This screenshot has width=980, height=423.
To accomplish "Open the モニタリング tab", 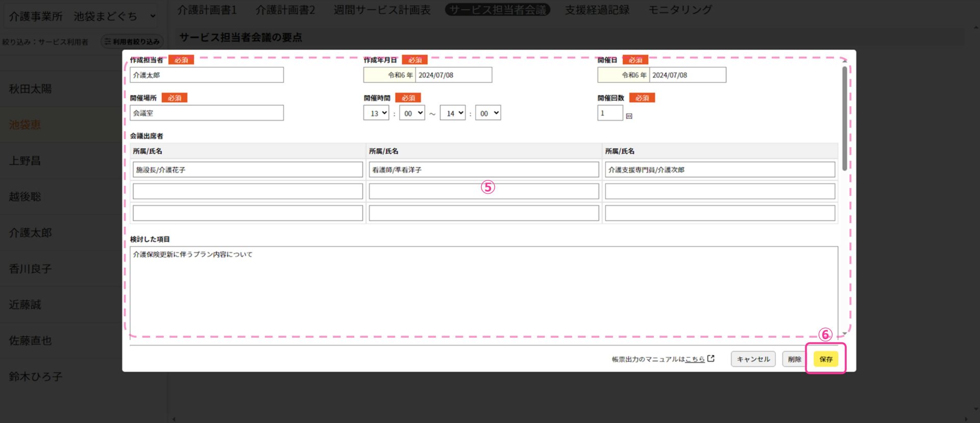I will click(x=680, y=10).
